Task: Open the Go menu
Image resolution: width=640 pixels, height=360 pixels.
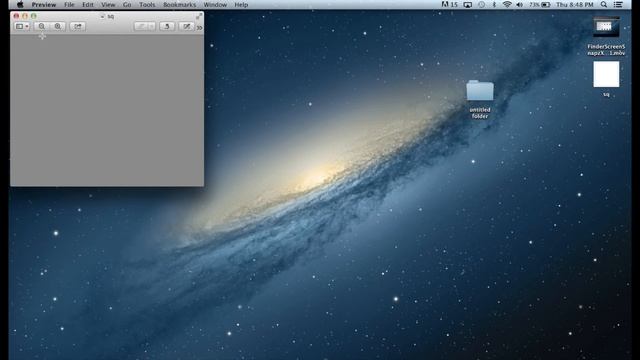Action: (127, 5)
